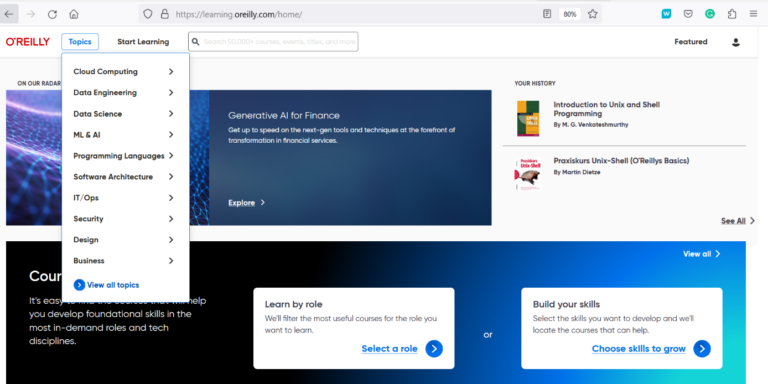Viewport: 768px width, 384px height.
Task: Click the circle arrow beside Select a role
Action: pos(434,349)
